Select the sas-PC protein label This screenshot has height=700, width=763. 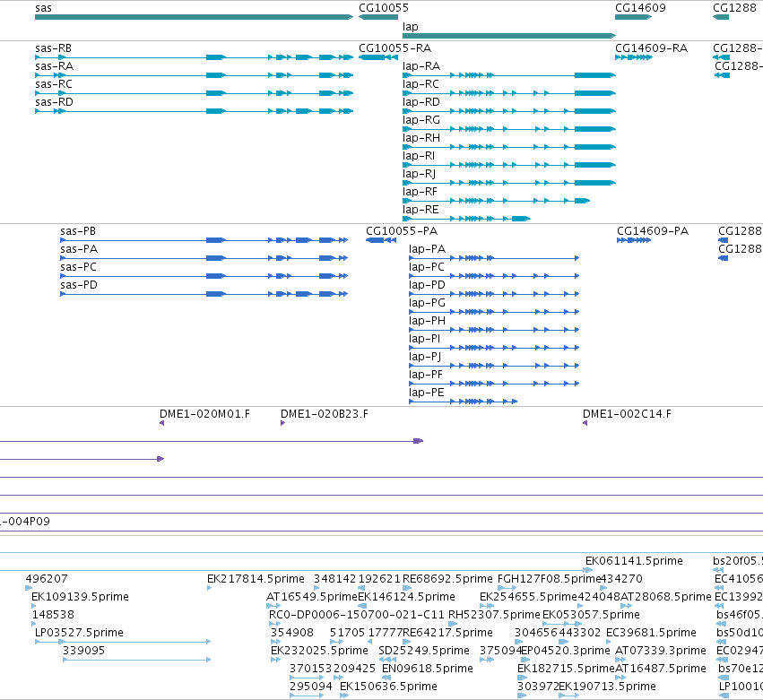[78, 267]
